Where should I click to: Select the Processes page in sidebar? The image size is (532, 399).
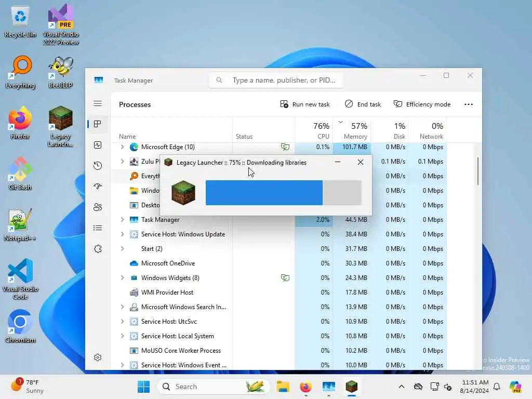[98, 124]
